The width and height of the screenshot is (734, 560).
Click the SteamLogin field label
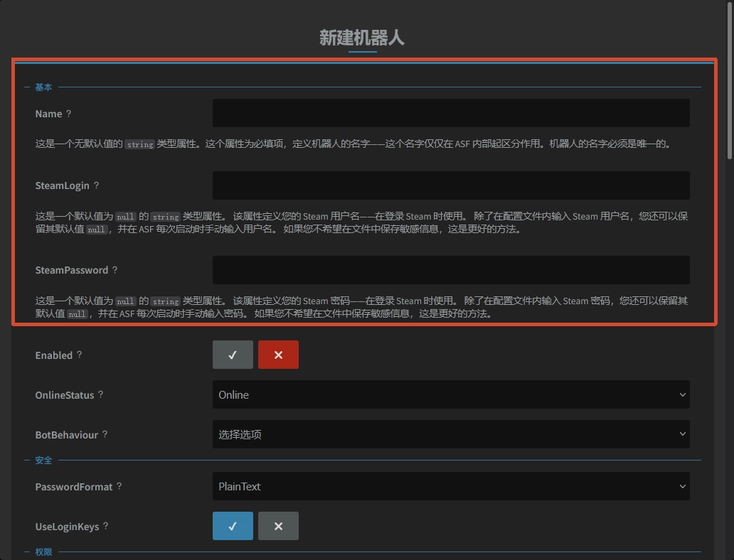point(63,185)
